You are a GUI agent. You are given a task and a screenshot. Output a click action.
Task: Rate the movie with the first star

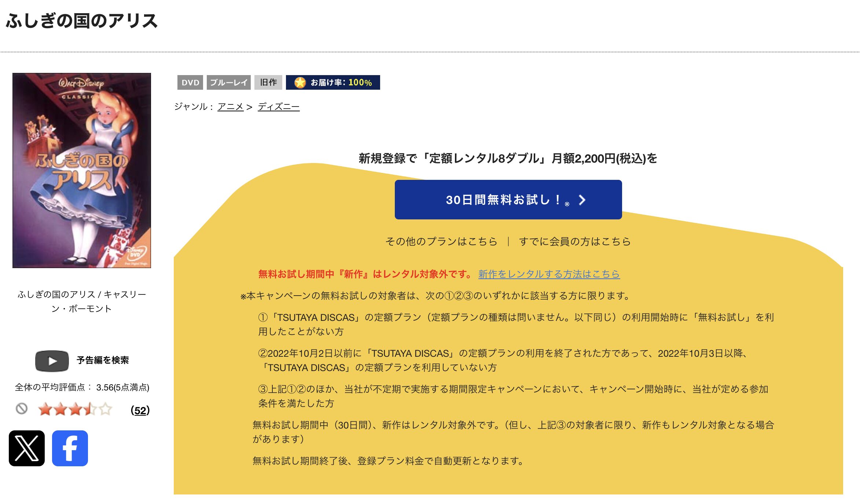click(45, 409)
